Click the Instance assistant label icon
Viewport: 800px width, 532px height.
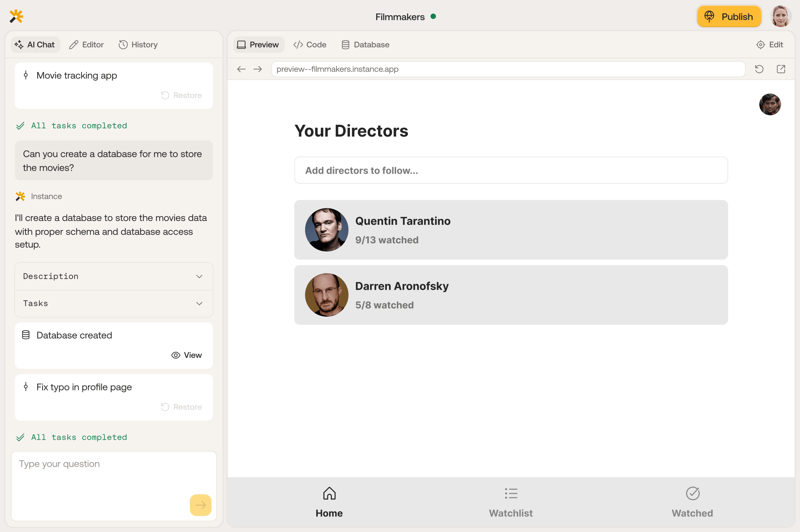pos(21,196)
